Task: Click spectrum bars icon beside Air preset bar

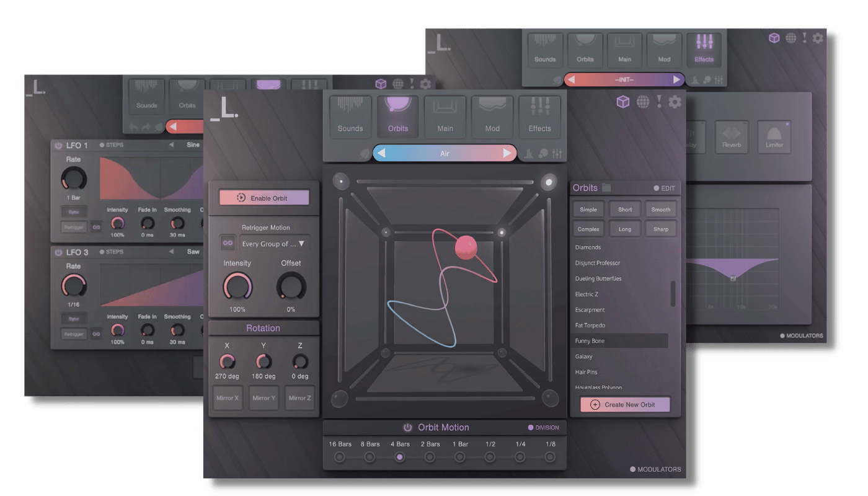Action: click(529, 154)
